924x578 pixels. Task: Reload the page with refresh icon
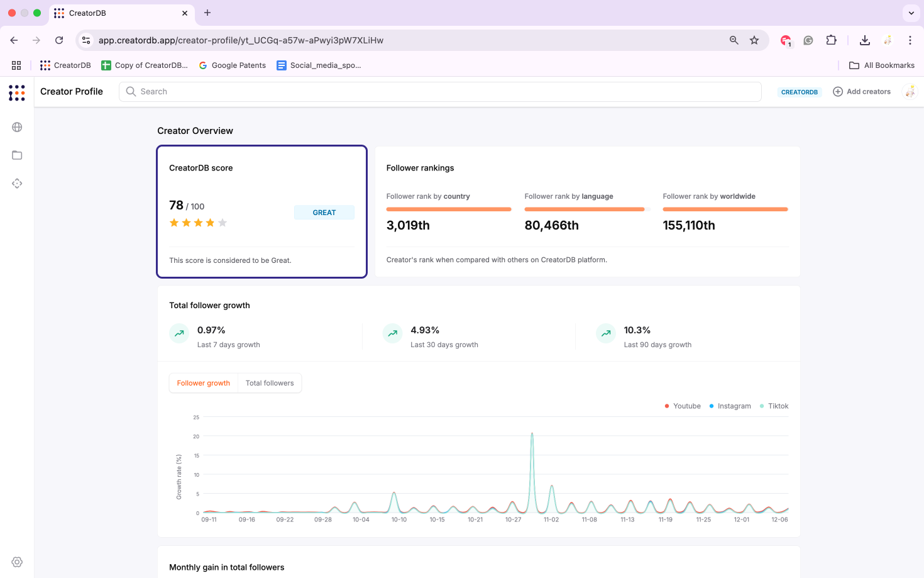click(x=59, y=40)
